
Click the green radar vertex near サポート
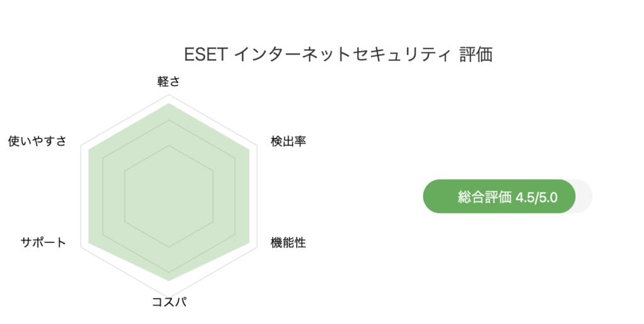click(x=89, y=243)
